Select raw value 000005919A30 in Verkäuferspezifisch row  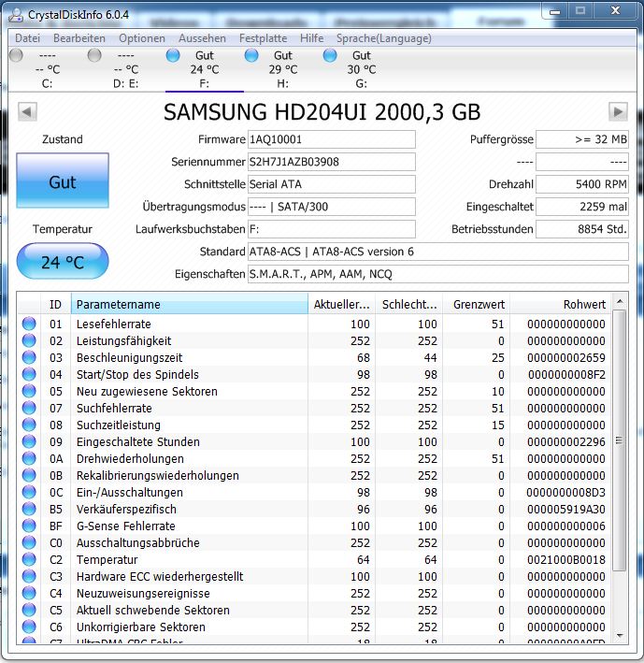(x=566, y=509)
